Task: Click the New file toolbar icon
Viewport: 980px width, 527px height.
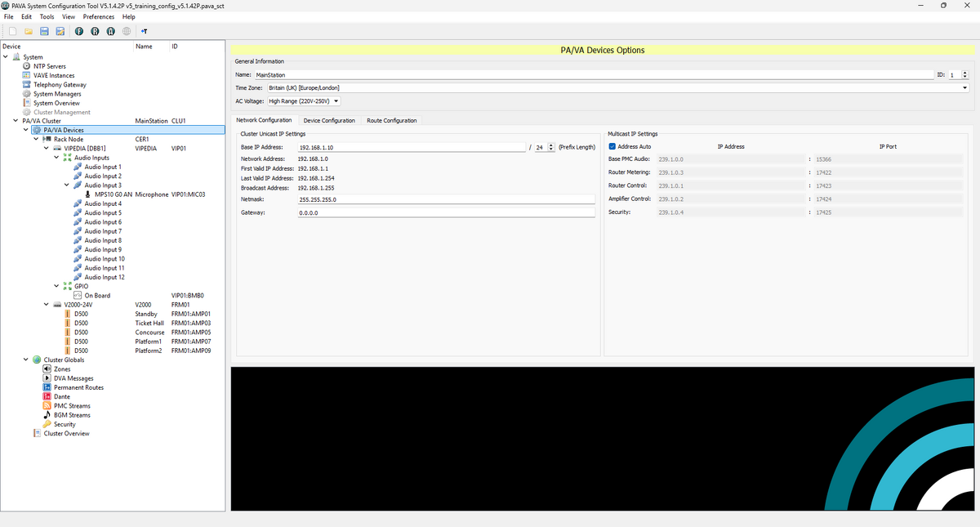Action: pos(13,31)
